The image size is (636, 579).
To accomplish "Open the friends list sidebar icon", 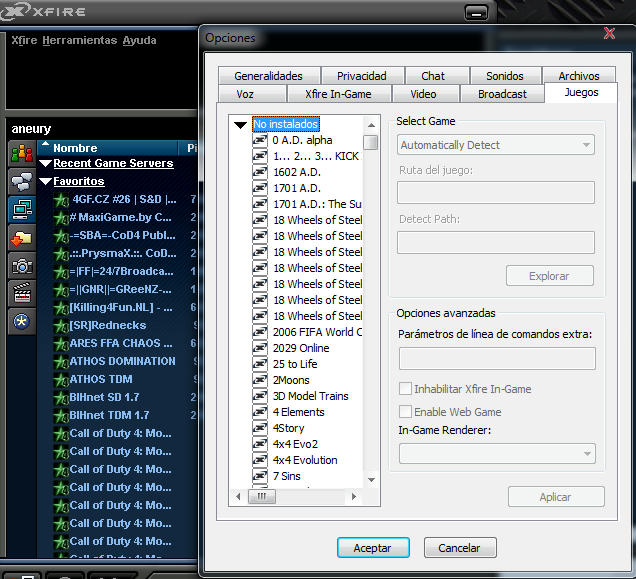I will (22, 154).
